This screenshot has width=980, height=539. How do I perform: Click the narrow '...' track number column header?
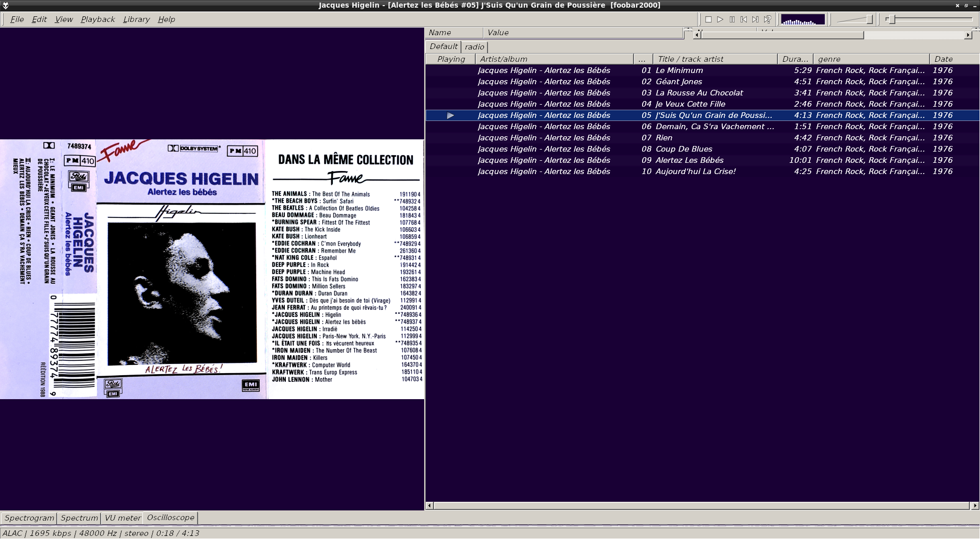pos(643,59)
